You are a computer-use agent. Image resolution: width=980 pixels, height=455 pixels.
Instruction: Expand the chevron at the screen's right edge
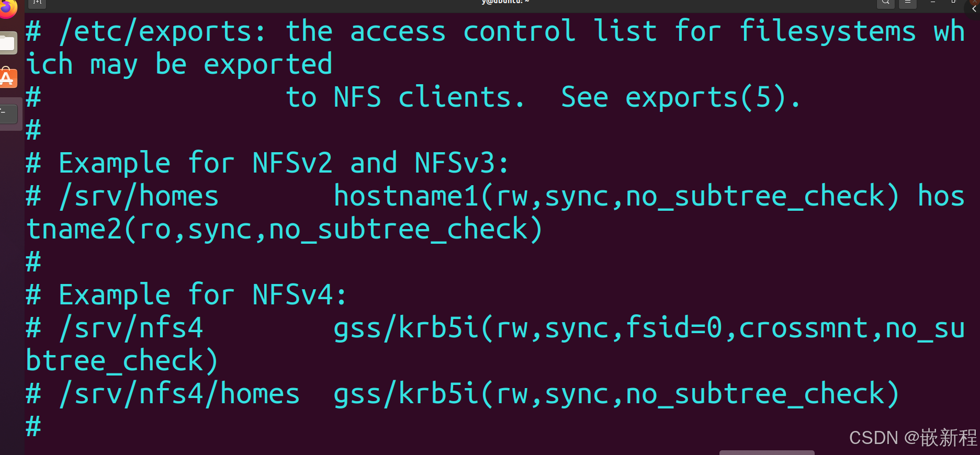[974, 9]
